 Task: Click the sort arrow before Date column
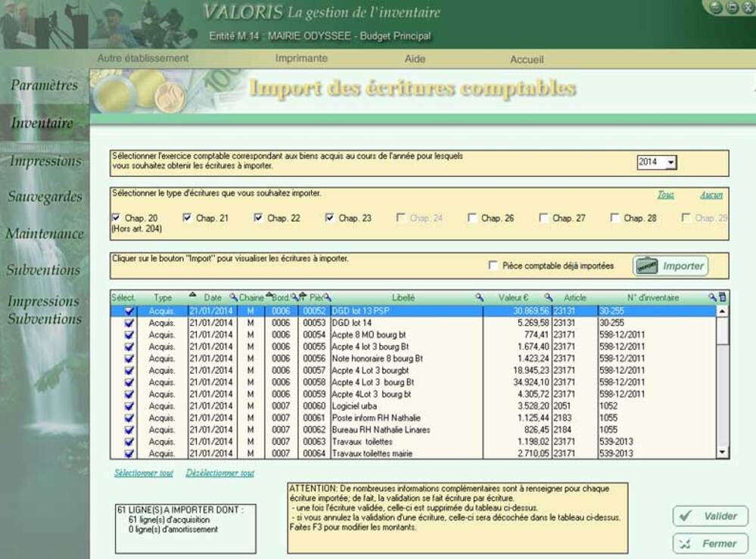pyautogui.click(x=192, y=297)
